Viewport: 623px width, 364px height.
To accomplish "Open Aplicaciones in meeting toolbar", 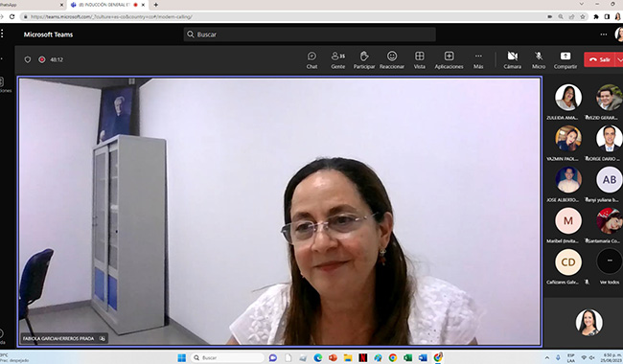I will tap(449, 60).
